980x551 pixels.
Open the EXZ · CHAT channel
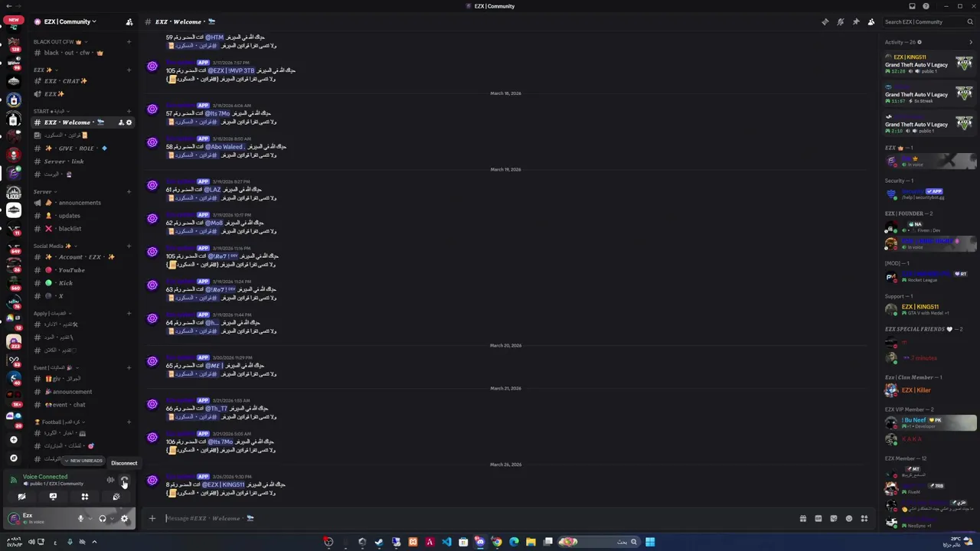tap(83, 81)
